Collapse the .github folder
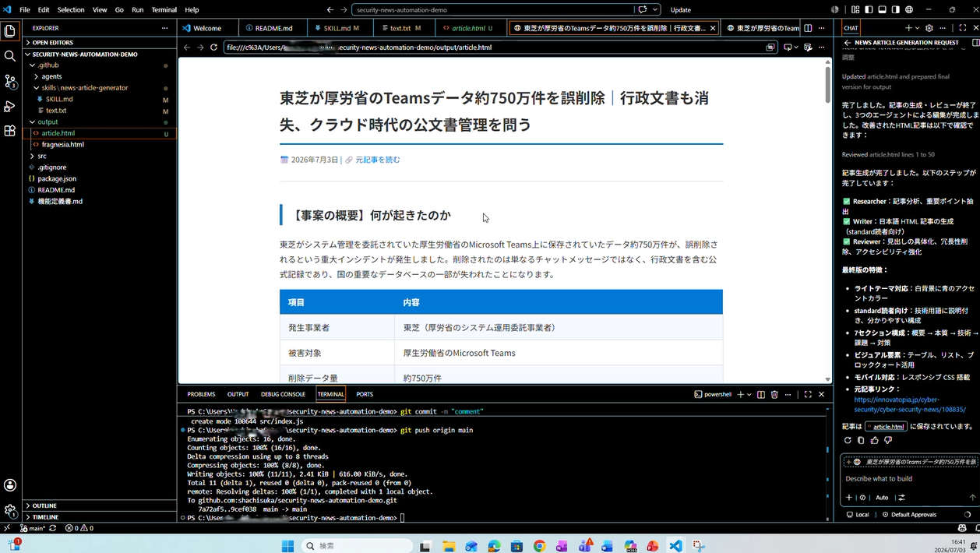 point(100,65)
